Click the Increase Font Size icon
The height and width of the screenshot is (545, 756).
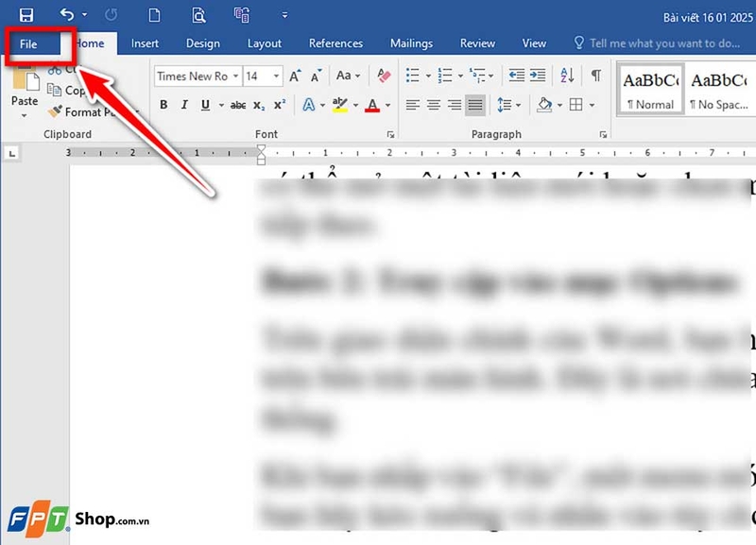tap(295, 77)
